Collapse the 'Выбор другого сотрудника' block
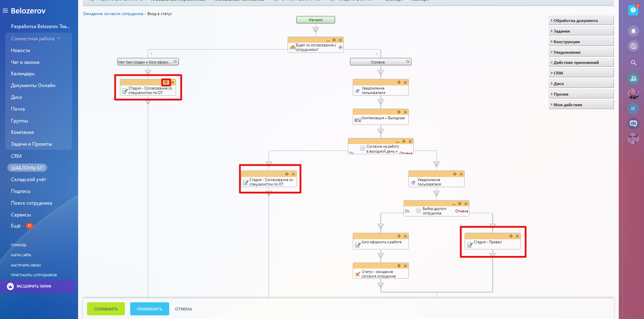The height and width of the screenshot is (319, 644). click(454, 204)
